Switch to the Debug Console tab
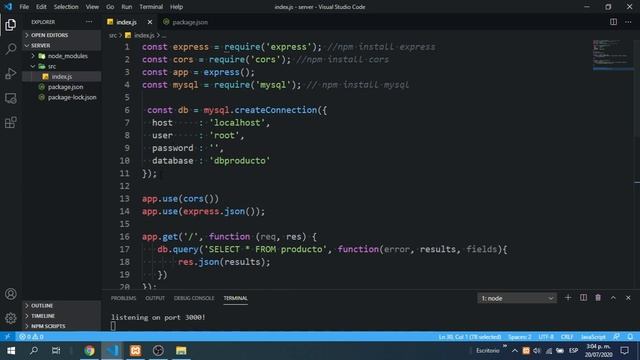Viewport: 640px width, 360px height. 194,298
